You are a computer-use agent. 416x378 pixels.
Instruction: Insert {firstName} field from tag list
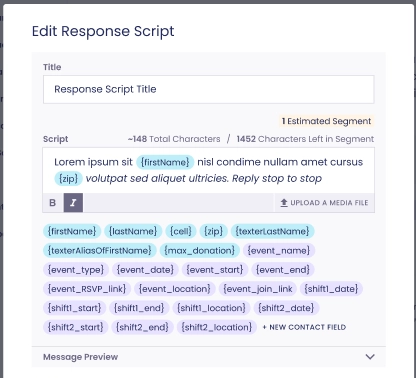point(72,231)
